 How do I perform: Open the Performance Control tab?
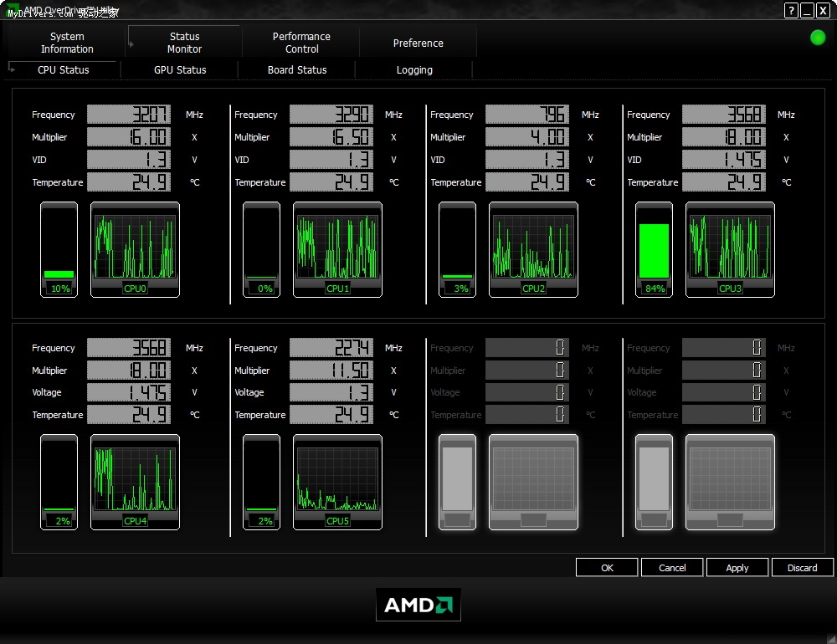(x=301, y=43)
